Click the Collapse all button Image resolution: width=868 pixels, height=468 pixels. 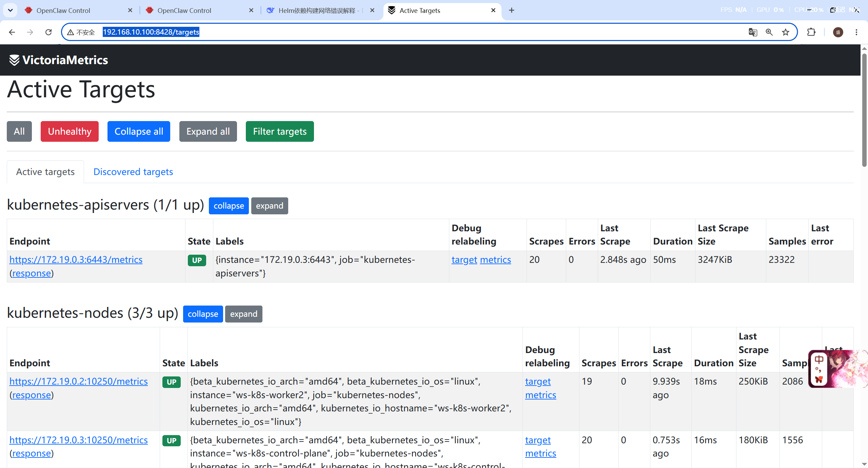tap(139, 131)
